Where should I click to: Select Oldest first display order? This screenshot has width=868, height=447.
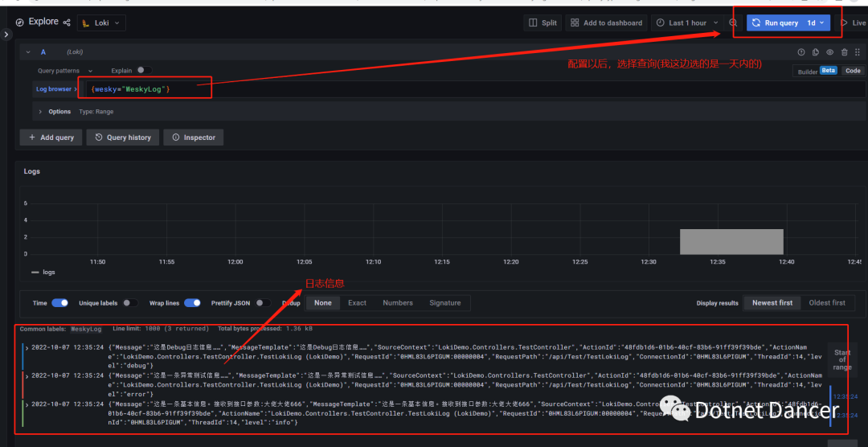(x=827, y=303)
